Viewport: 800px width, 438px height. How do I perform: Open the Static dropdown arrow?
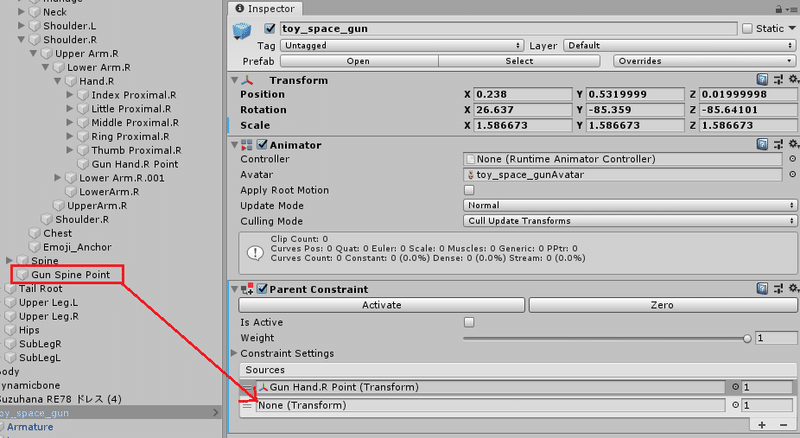tap(792, 29)
